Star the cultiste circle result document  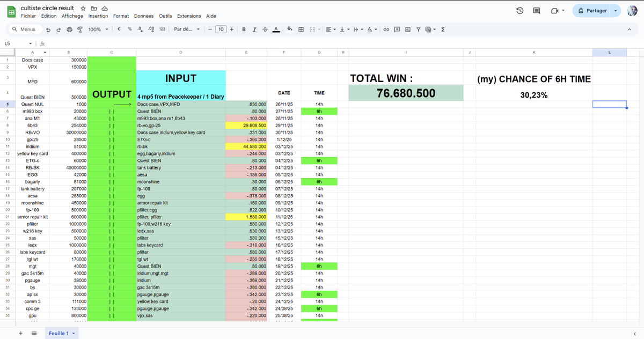pos(83,9)
